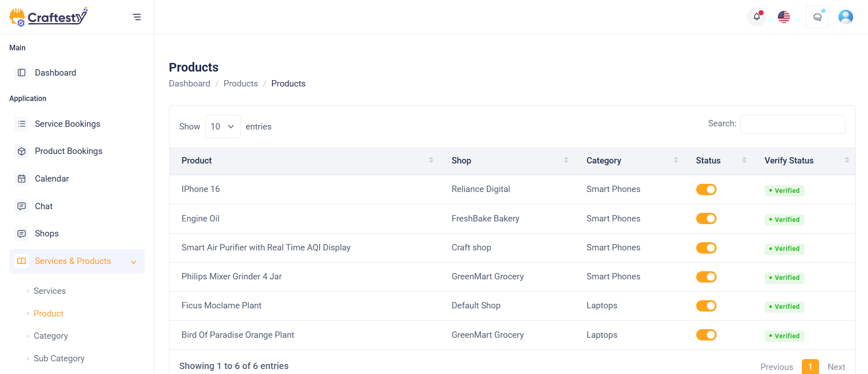Click Verified badge for Bird Of Paradise
Image resolution: width=868 pixels, height=374 pixels.
pos(785,336)
